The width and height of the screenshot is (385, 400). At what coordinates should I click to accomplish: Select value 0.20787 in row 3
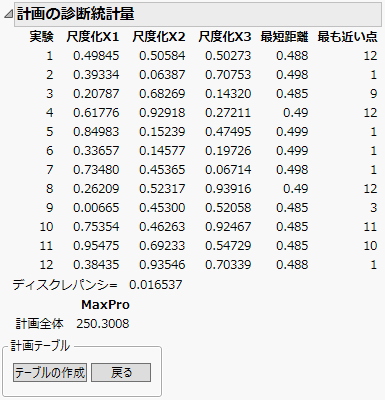(x=96, y=94)
